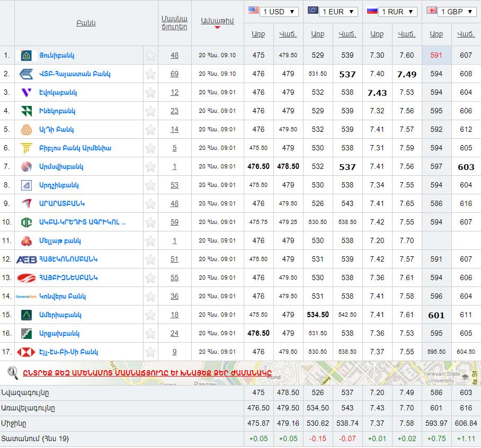481x448 pixels.
Task: Click the Araratbank logo icon
Action: point(26,204)
